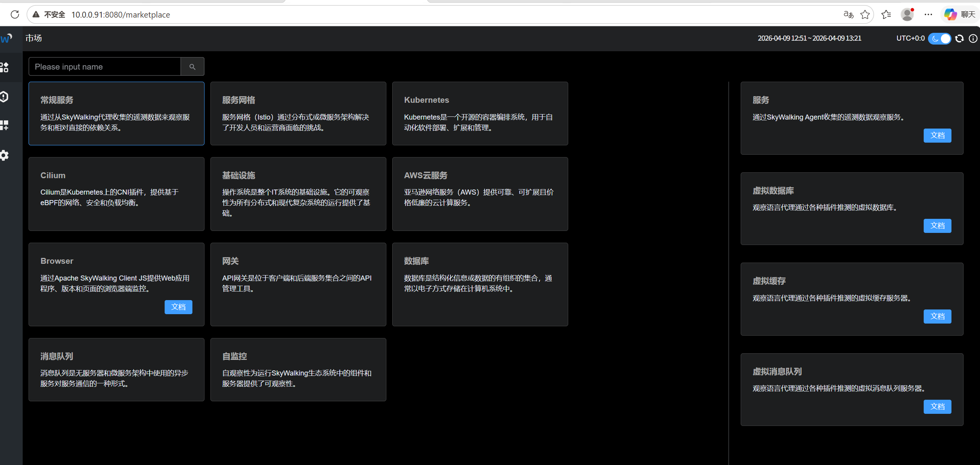The image size is (980, 465).
Task: Open the dashboard add-widget sidebar icon
Action: pos(5,125)
